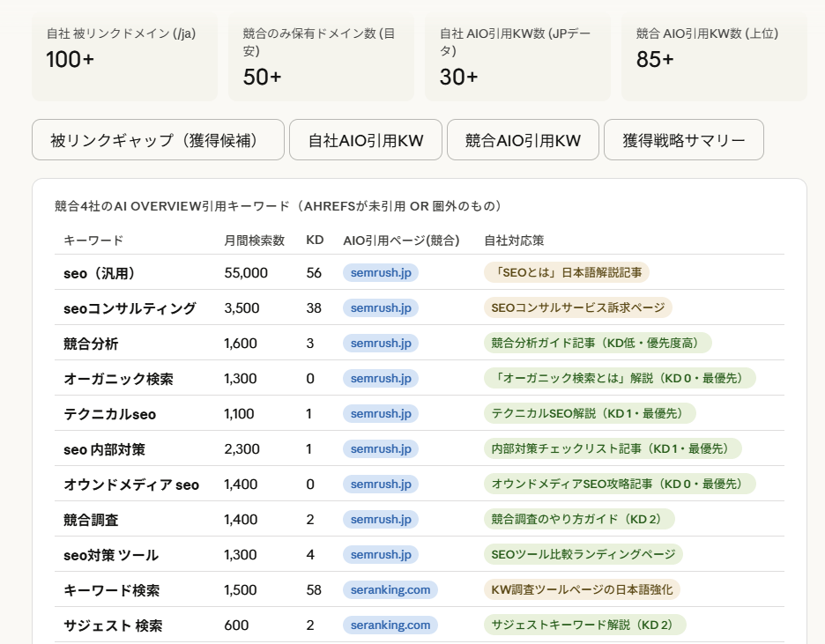
Task: Click the キーワード column header
Action: (x=93, y=241)
